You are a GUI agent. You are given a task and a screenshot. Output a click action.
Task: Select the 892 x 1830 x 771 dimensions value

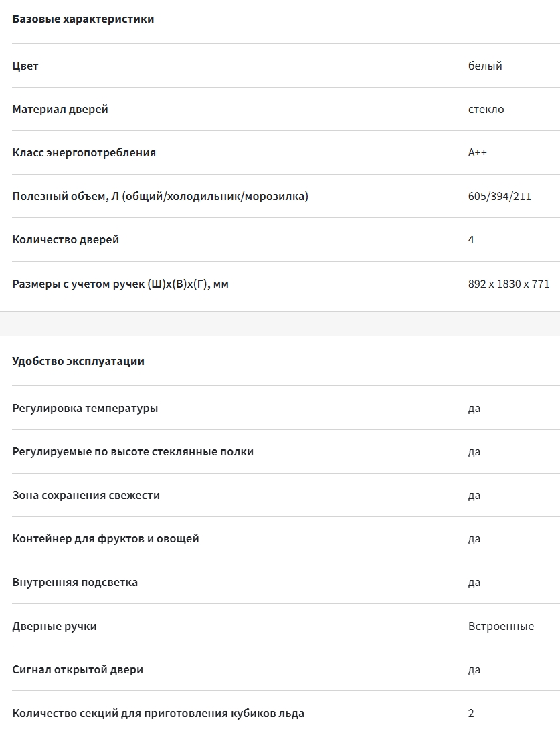(x=508, y=284)
